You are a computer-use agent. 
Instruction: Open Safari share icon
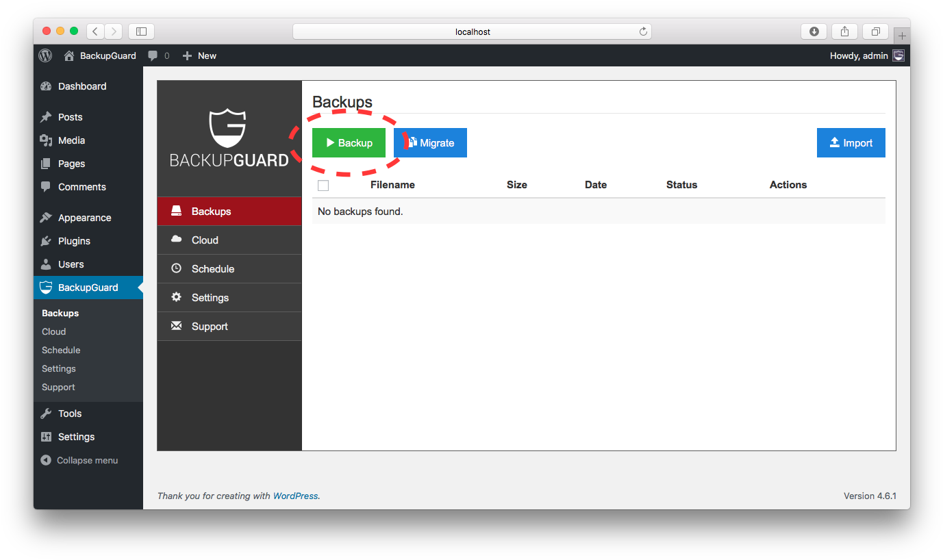point(845,31)
